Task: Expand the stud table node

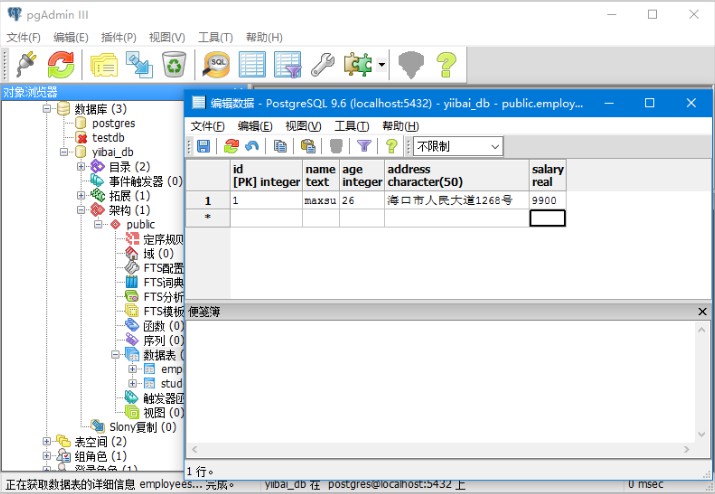Action: (x=132, y=384)
